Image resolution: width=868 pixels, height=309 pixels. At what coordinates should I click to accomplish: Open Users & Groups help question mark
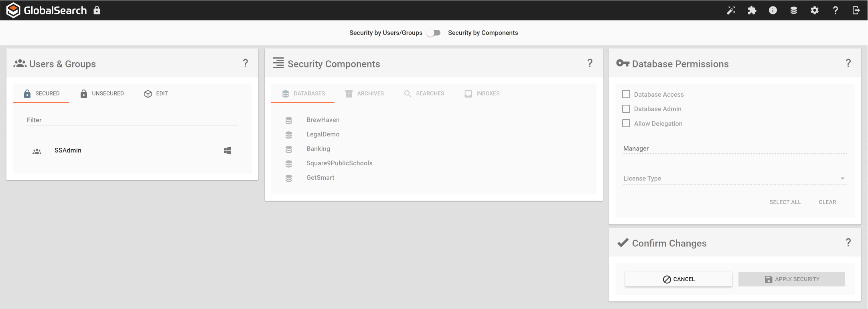(245, 63)
